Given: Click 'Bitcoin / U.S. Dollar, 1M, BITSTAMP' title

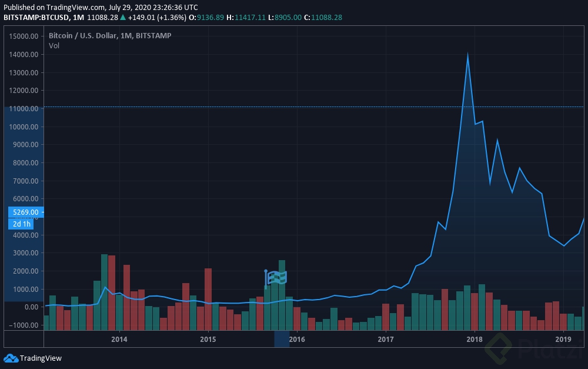Looking at the screenshot, I should coord(110,36).
